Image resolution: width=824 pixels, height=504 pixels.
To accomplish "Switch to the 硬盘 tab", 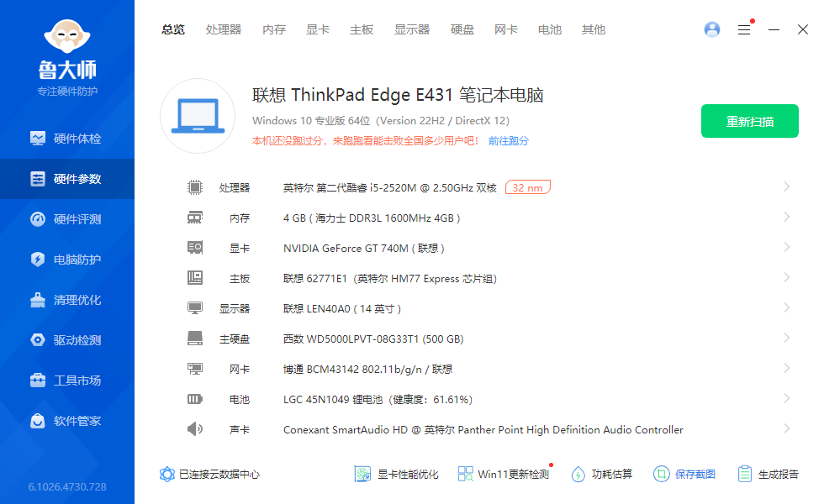I will [x=462, y=30].
